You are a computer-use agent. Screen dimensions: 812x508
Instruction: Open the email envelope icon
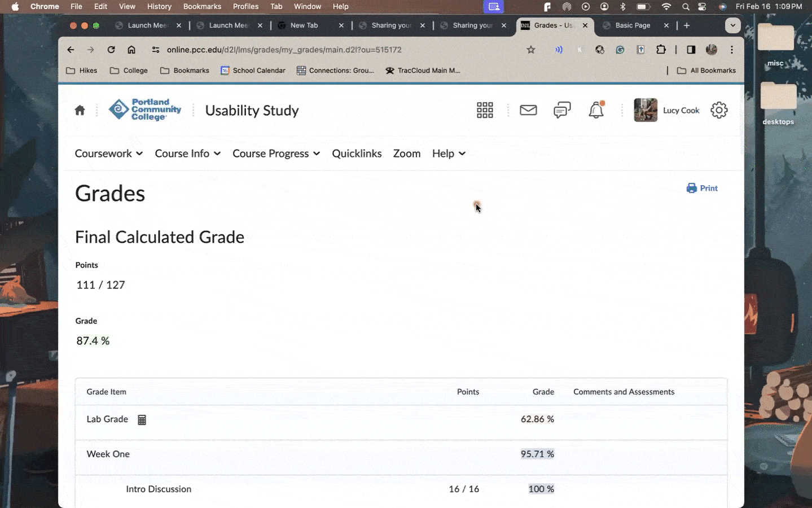pos(528,110)
